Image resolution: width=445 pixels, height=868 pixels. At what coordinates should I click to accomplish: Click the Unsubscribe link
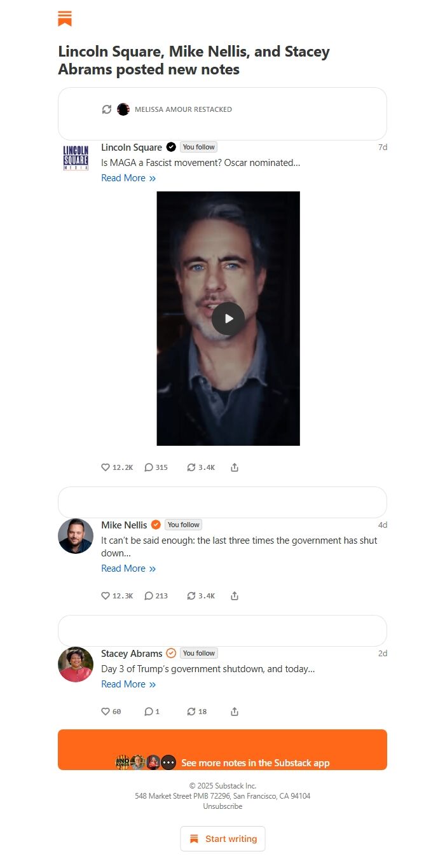[x=222, y=806]
